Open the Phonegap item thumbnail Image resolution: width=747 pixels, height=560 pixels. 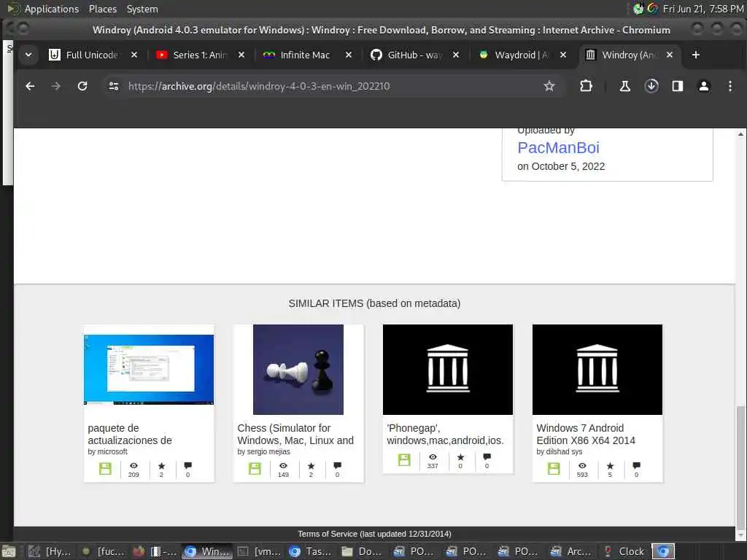coord(448,370)
